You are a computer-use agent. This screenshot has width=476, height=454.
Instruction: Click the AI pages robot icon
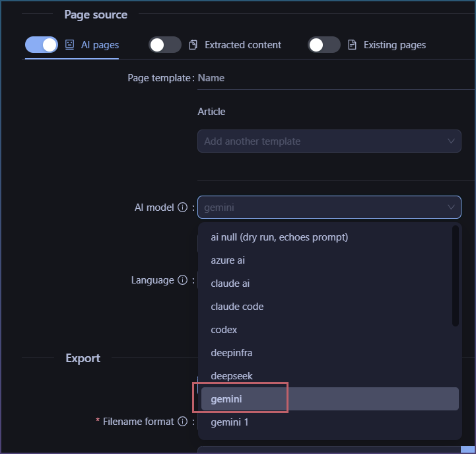[69, 45]
